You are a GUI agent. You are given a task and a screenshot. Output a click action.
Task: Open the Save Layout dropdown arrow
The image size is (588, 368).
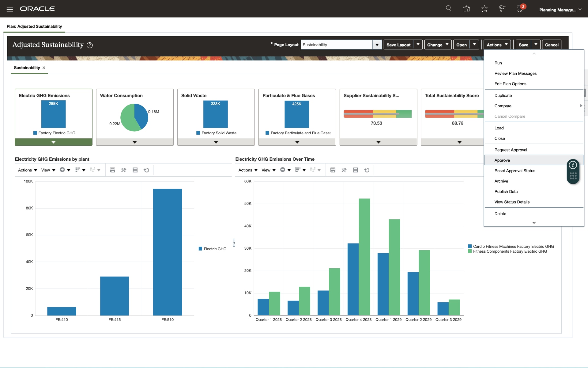click(x=418, y=44)
